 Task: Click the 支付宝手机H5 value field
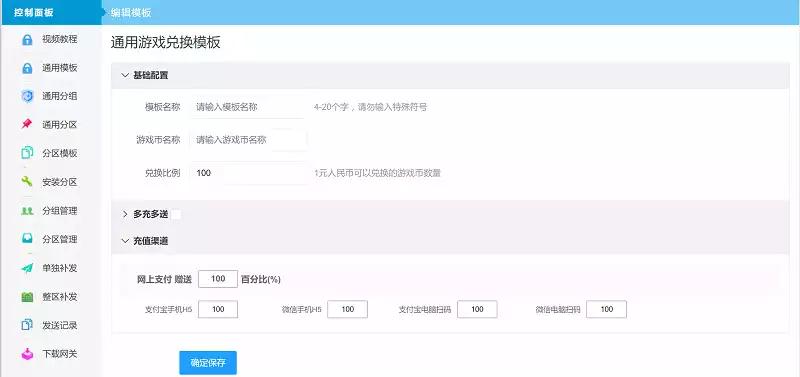point(218,309)
